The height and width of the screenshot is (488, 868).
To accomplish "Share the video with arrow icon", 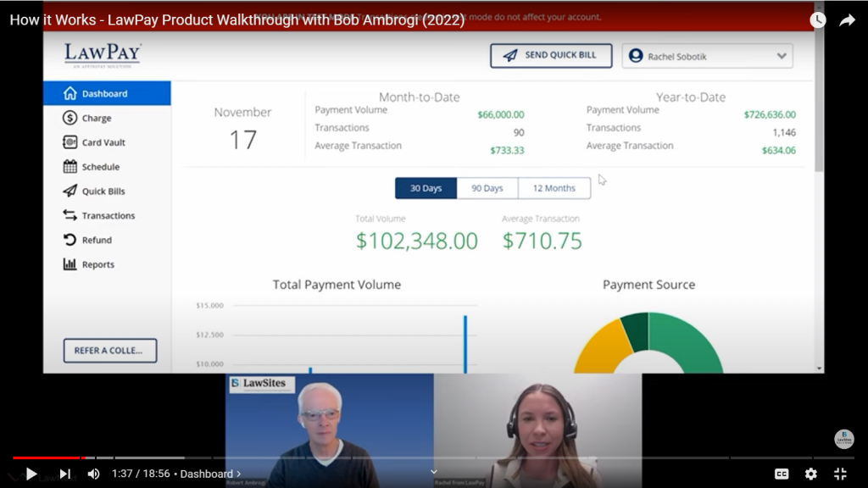I will tap(847, 20).
